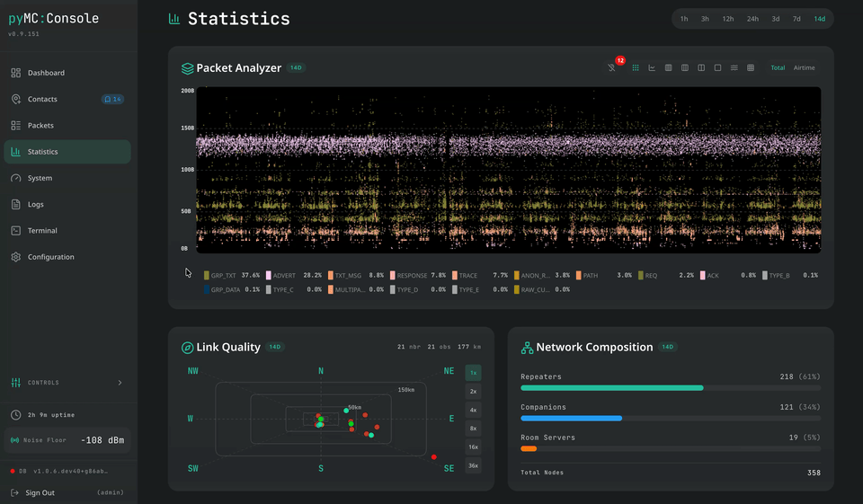Select the two-column split layout icon
The height and width of the screenshot is (504, 863).
pos(701,67)
